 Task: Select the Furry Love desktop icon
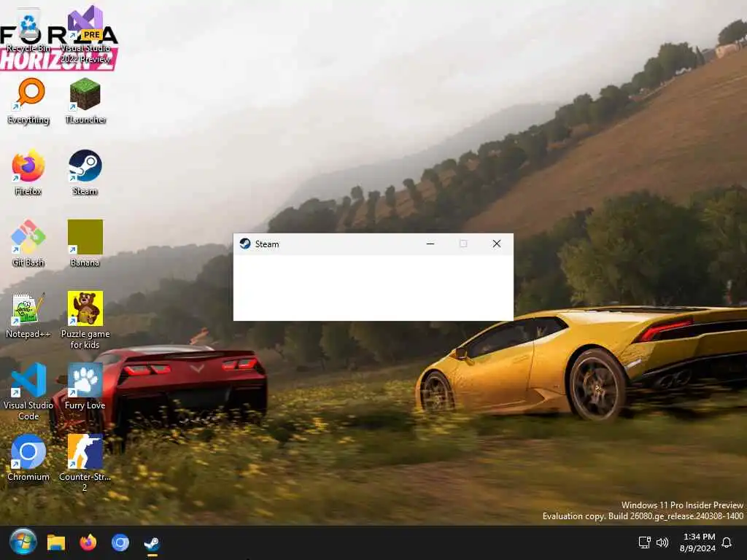point(85,386)
